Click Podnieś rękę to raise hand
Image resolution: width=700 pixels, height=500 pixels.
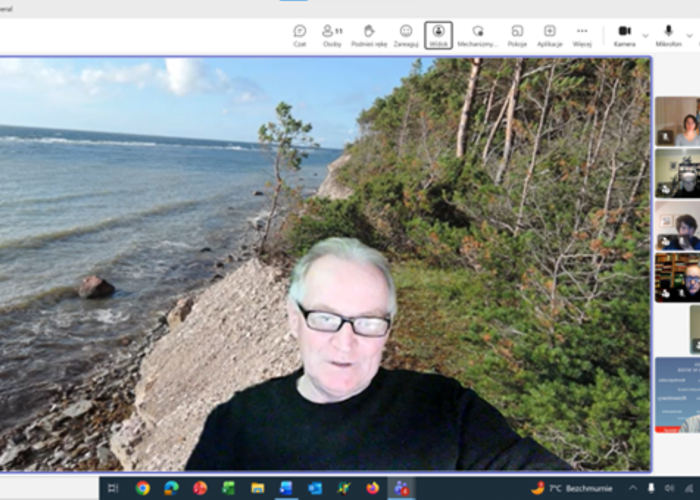pyautogui.click(x=369, y=35)
